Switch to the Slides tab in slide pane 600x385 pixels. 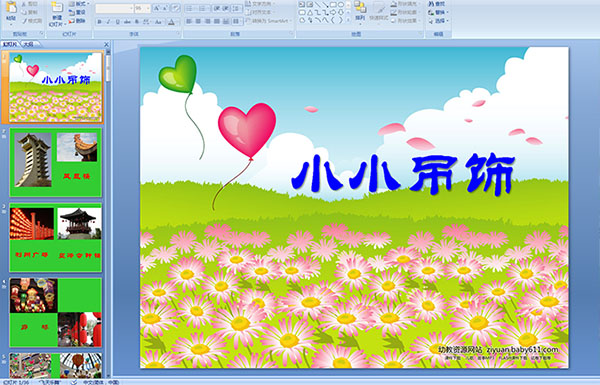tap(10, 44)
